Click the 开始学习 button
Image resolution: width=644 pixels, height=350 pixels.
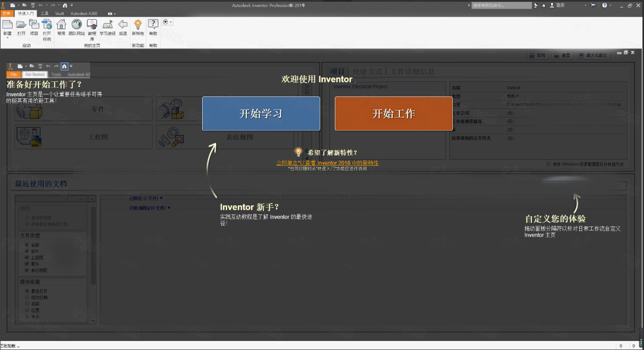tap(260, 113)
